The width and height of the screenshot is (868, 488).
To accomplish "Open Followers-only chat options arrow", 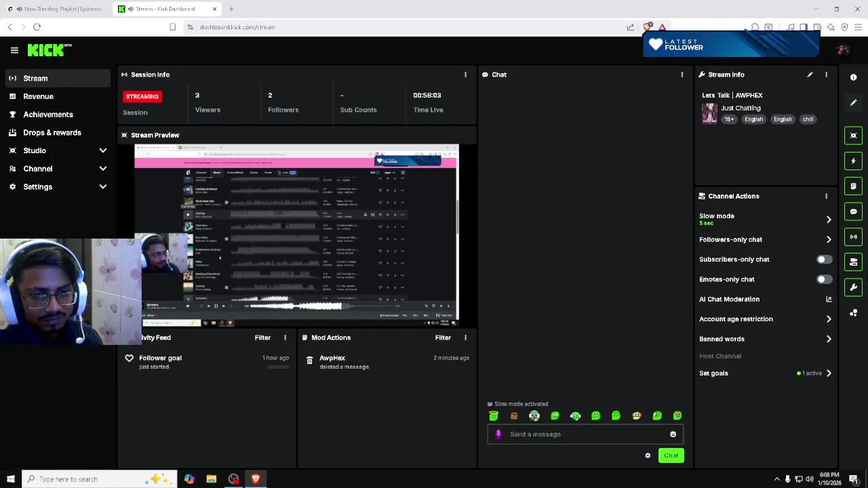I will tap(829, 239).
